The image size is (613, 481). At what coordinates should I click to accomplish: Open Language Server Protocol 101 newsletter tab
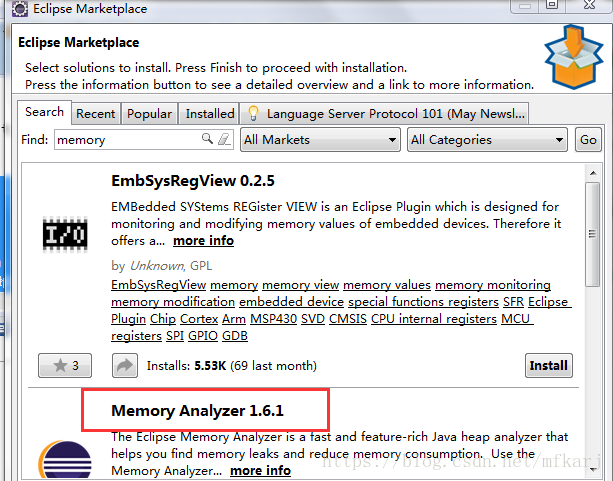pos(384,113)
